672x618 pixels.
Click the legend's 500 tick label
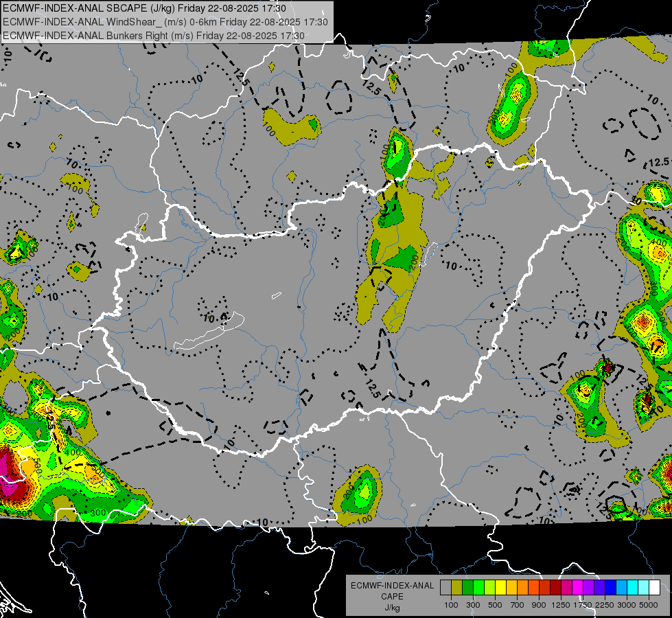495,605
